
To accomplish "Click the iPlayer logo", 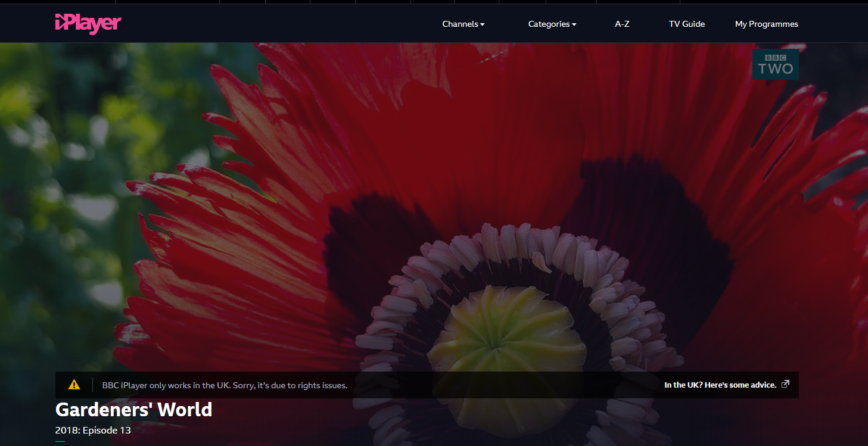I will (x=88, y=24).
